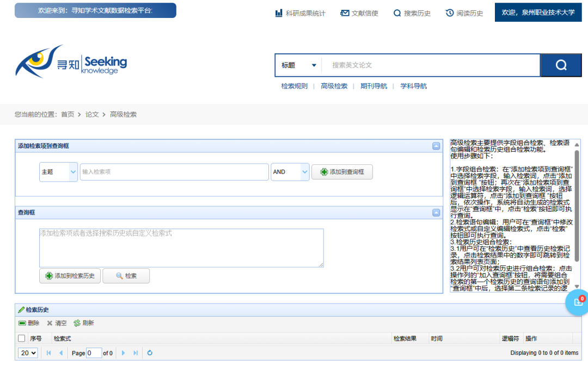Go to 期刊导航 journal navigation
588x377 pixels.
(373, 86)
